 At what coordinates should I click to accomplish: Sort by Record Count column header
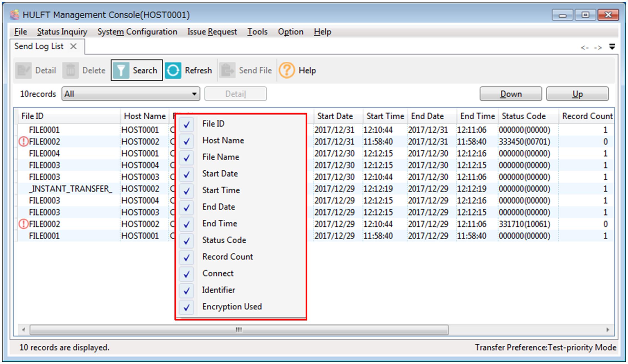coord(586,116)
